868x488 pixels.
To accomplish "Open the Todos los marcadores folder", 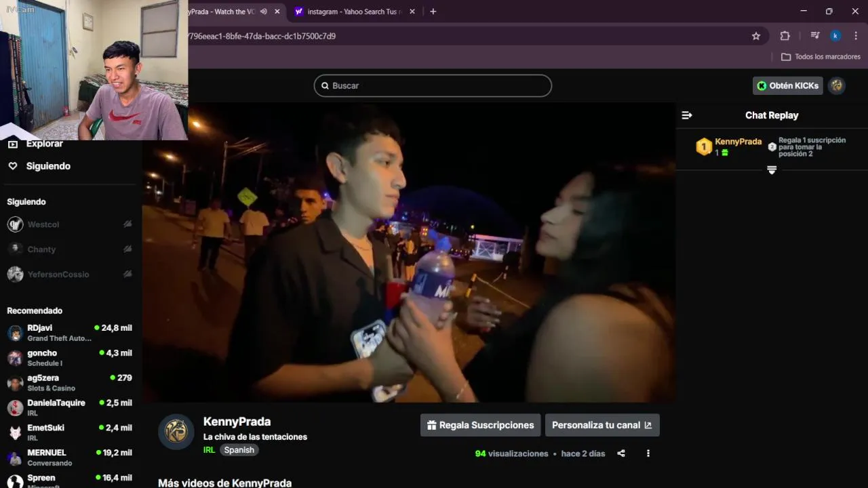I will tap(821, 57).
